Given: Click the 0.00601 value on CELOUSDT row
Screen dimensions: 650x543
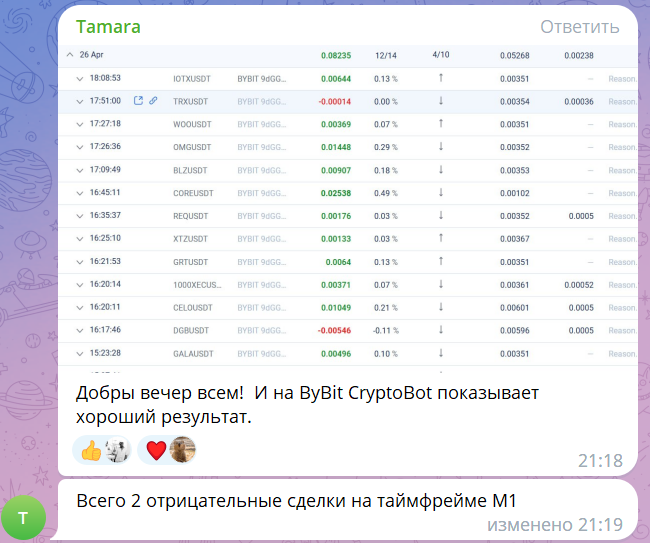Looking at the screenshot, I should tap(514, 308).
